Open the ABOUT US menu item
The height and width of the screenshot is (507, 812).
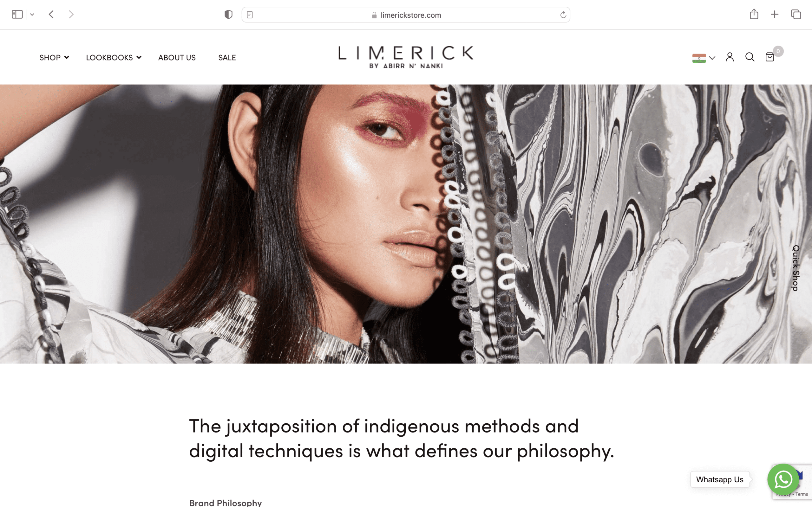pyautogui.click(x=177, y=58)
